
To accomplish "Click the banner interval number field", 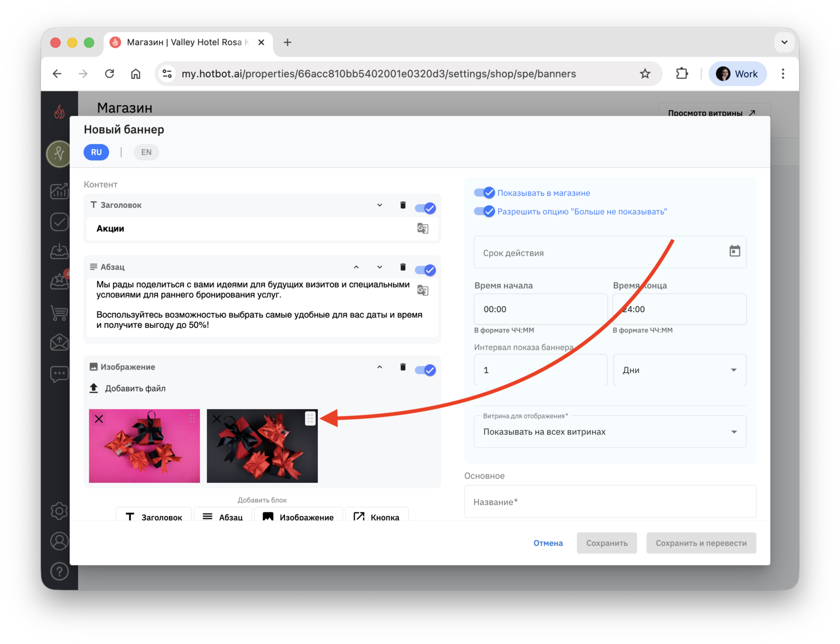I will (540, 370).
